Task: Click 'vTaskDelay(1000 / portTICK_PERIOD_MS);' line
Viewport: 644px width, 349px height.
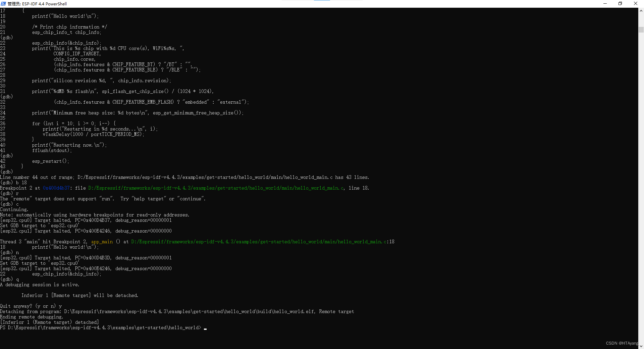Action: (x=94, y=134)
